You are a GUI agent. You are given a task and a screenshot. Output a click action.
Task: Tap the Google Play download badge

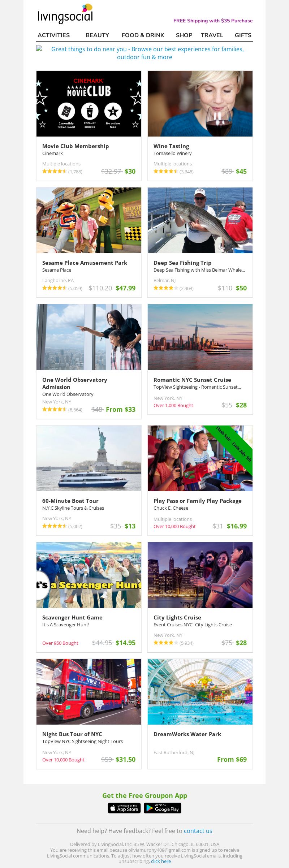(x=163, y=808)
